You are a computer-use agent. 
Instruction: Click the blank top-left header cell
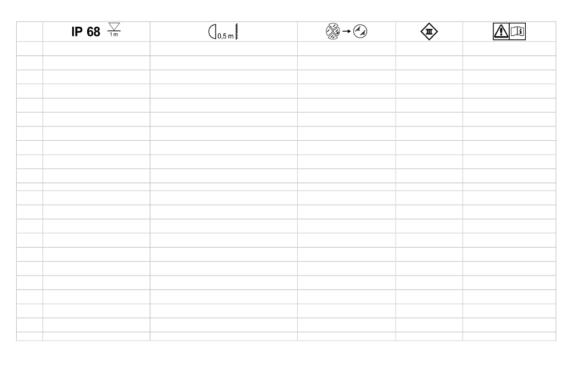29,32
